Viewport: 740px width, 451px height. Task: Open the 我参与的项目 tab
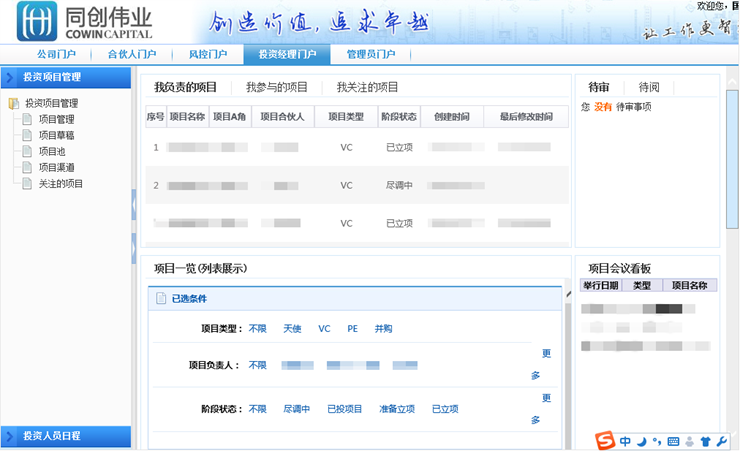277,87
